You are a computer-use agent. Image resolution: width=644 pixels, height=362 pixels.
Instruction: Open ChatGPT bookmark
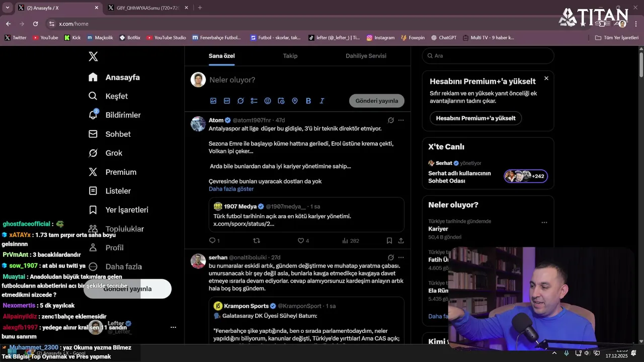point(443,38)
